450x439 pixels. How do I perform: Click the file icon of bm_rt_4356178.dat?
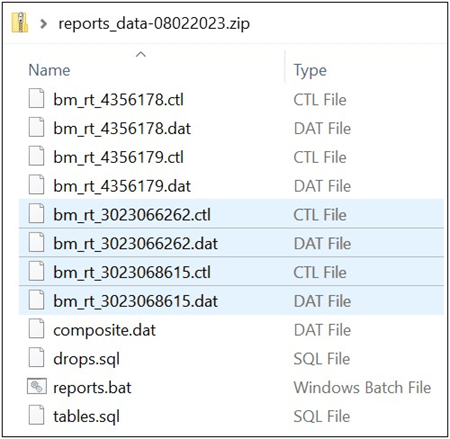pyautogui.click(x=36, y=127)
